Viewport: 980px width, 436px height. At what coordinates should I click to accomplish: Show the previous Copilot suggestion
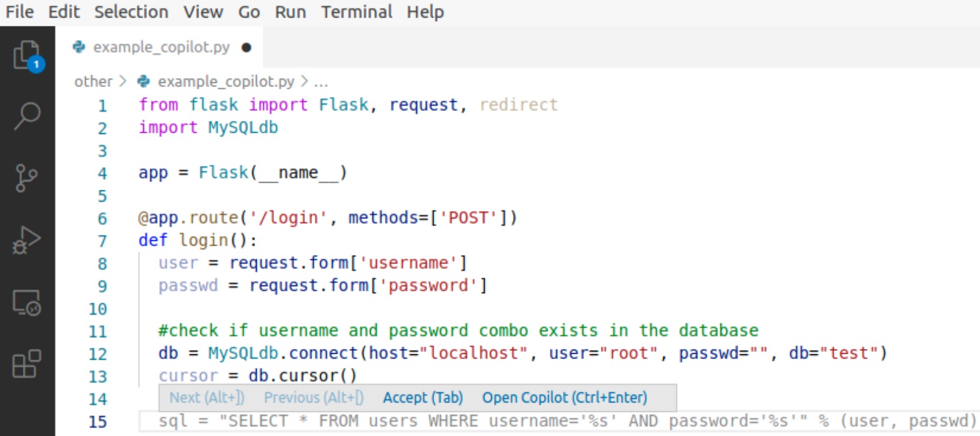[313, 398]
